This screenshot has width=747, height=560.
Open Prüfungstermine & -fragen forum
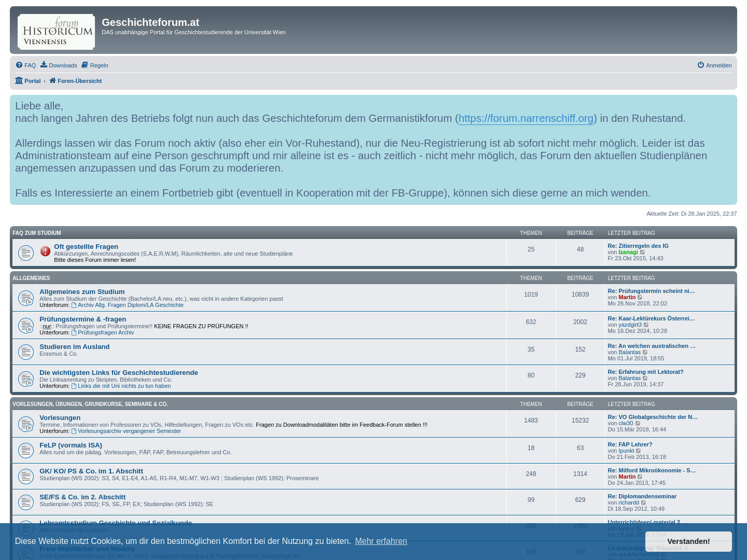click(x=83, y=319)
